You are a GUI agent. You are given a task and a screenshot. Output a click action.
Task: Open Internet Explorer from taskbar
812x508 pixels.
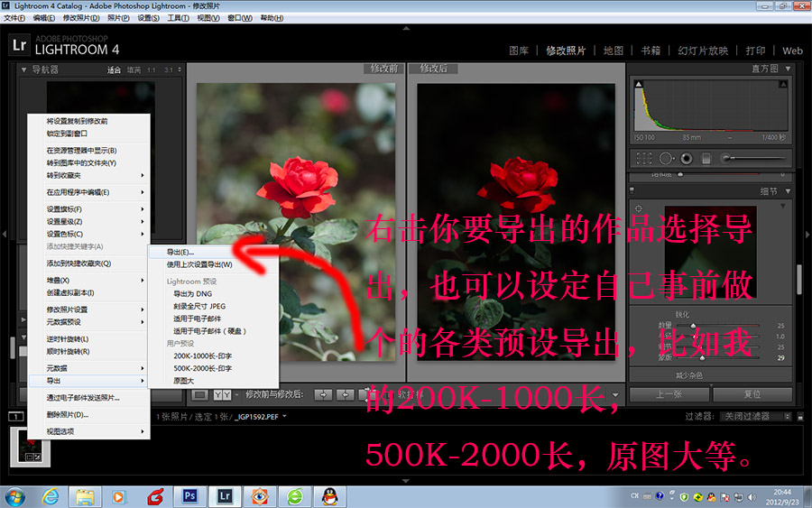[51, 496]
